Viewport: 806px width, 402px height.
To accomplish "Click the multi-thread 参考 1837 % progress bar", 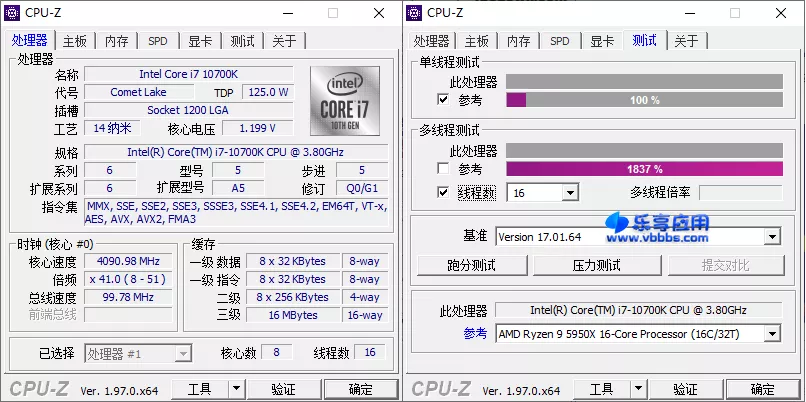I will point(645,169).
